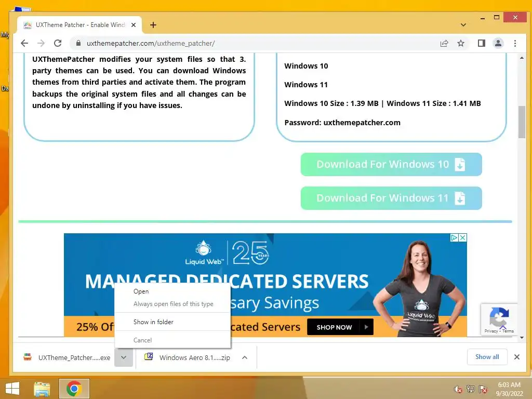
Task: Click Download For Windows 11 button
Action: (x=391, y=198)
